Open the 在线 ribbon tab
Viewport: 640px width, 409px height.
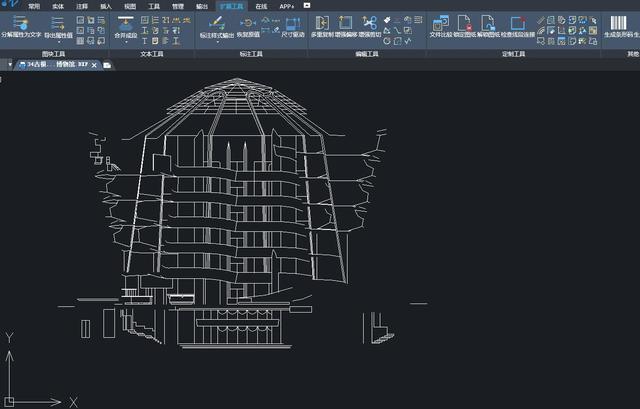pos(261,7)
